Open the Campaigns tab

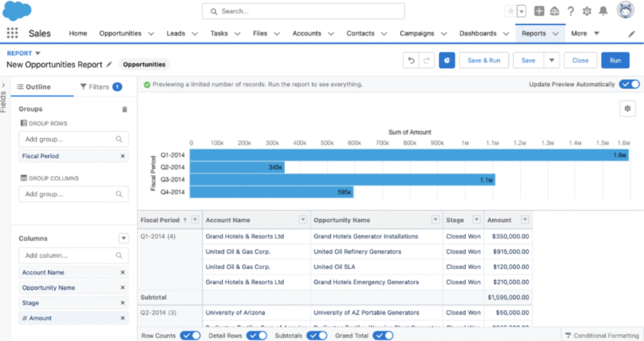tap(417, 33)
